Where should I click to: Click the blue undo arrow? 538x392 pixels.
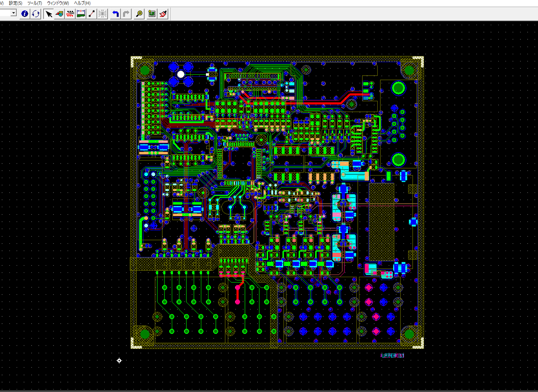[x=115, y=14]
